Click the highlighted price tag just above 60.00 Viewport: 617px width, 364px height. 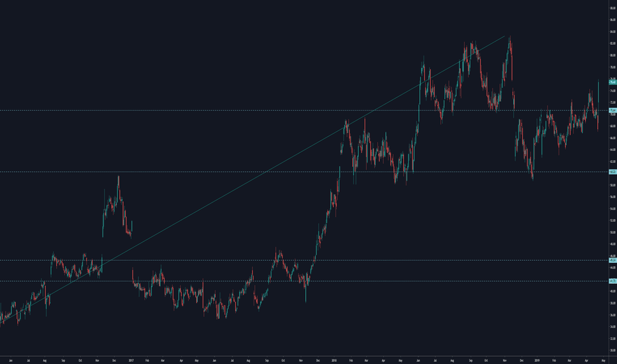click(612, 171)
